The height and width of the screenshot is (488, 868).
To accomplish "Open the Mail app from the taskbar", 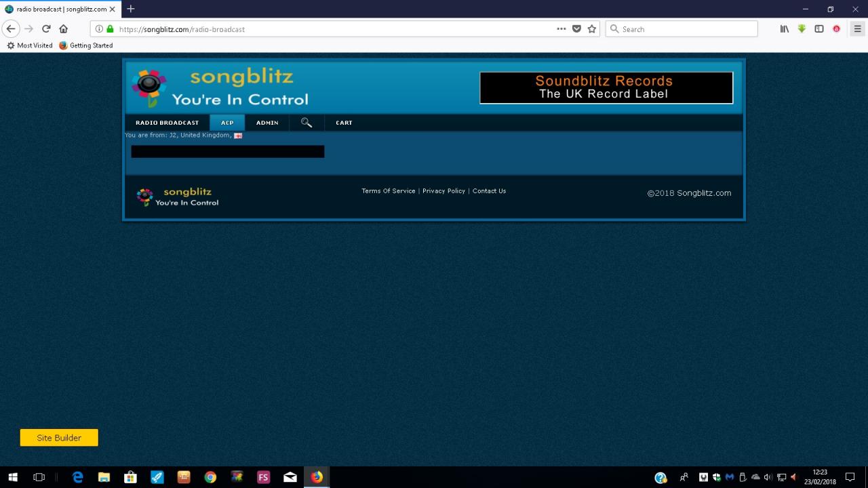I will pos(290,477).
